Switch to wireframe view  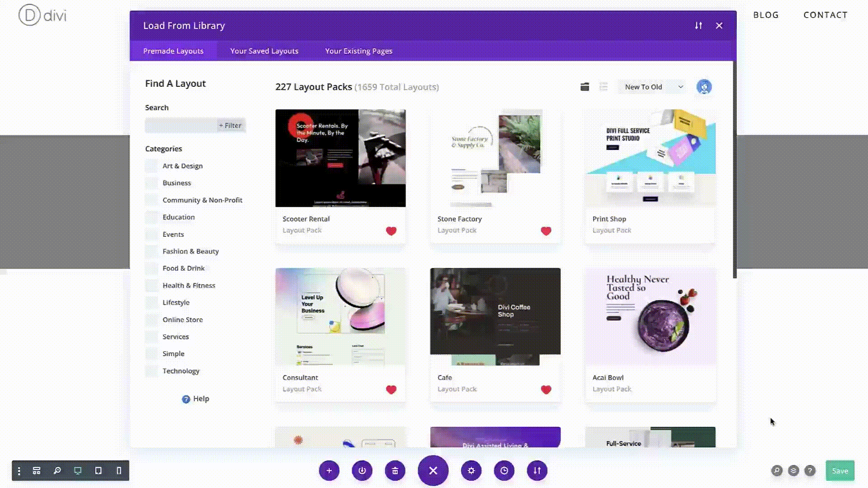tap(37, 471)
